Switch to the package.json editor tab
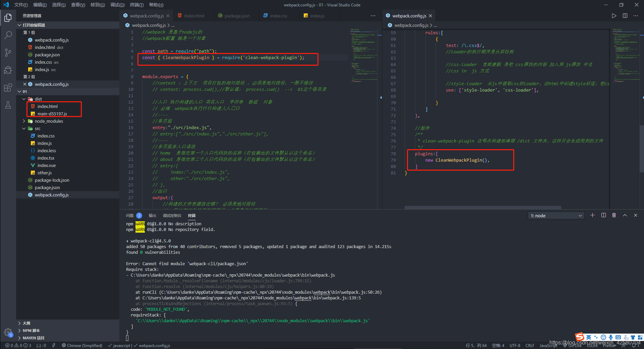The width and height of the screenshot is (644, 349). point(237,16)
